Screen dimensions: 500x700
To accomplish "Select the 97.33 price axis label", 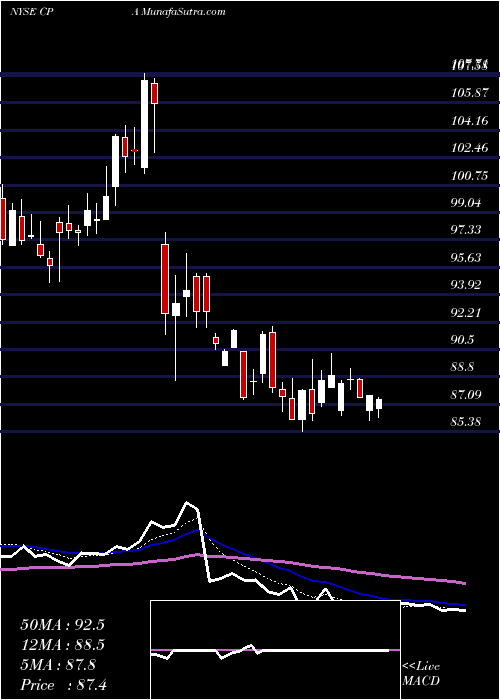I will 467,230.
